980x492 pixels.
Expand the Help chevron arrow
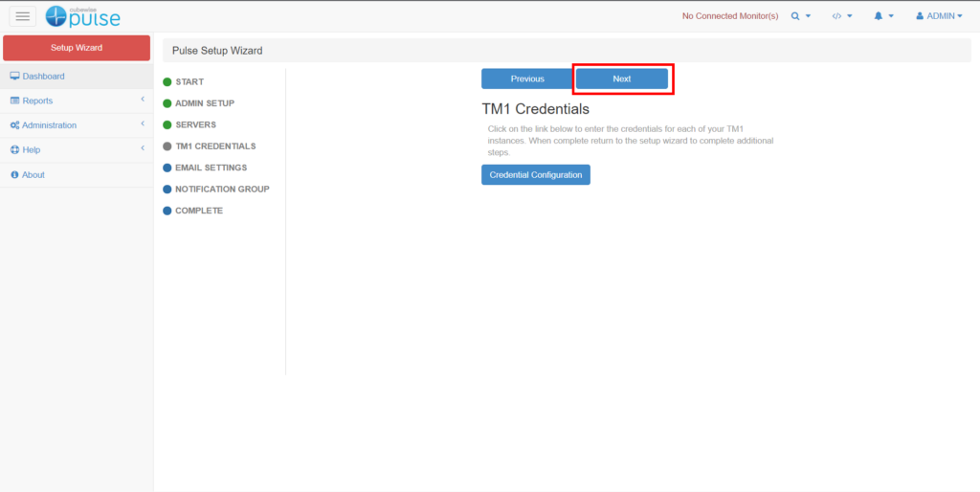[143, 148]
